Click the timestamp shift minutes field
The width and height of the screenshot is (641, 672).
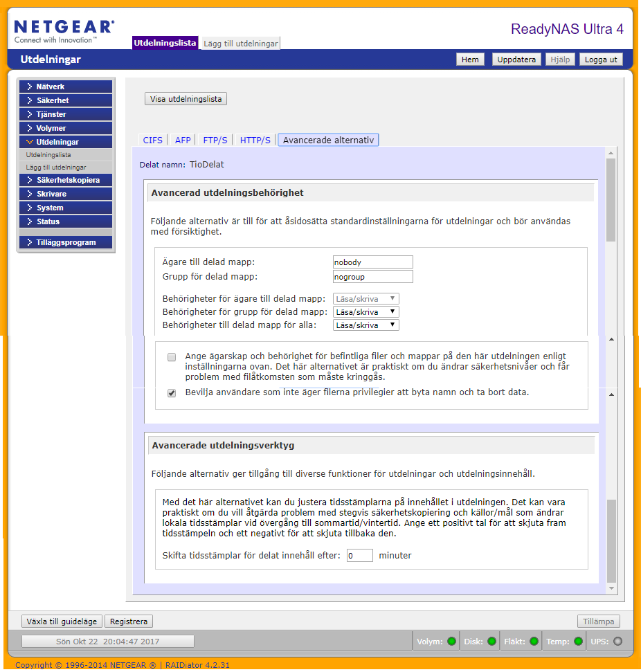(x=360, y=556)
